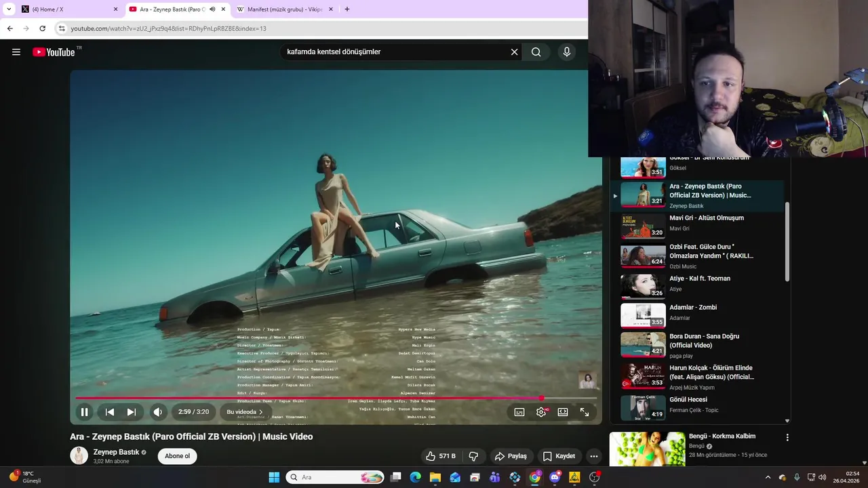
Task: Open taskbar search box Ara
Action: pyautogui.click(x=335, y=477)
